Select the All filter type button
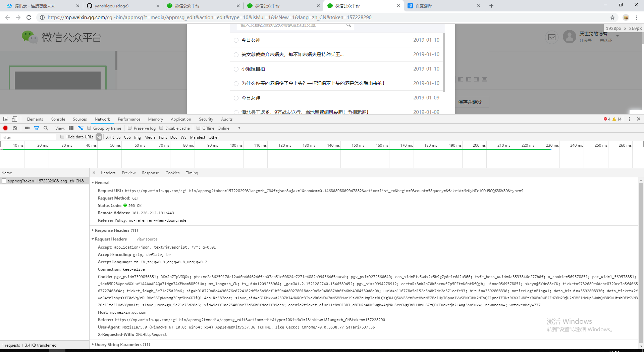Viewport: 644px width, 352px height. 99,137
